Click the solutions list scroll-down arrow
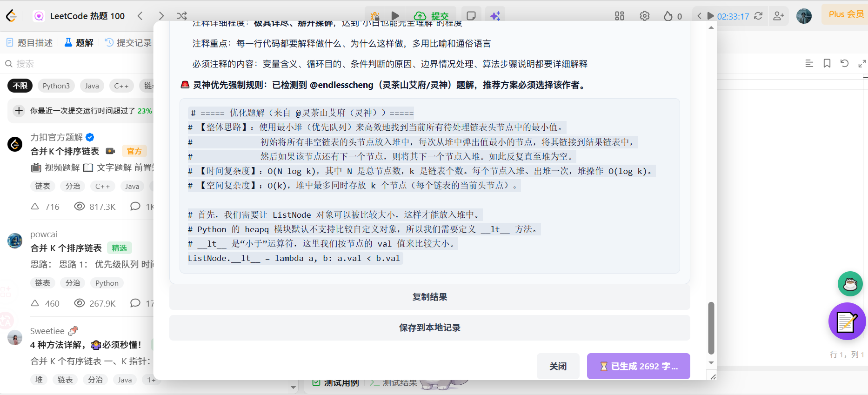 pyautogui.click(x=293, y=387)
